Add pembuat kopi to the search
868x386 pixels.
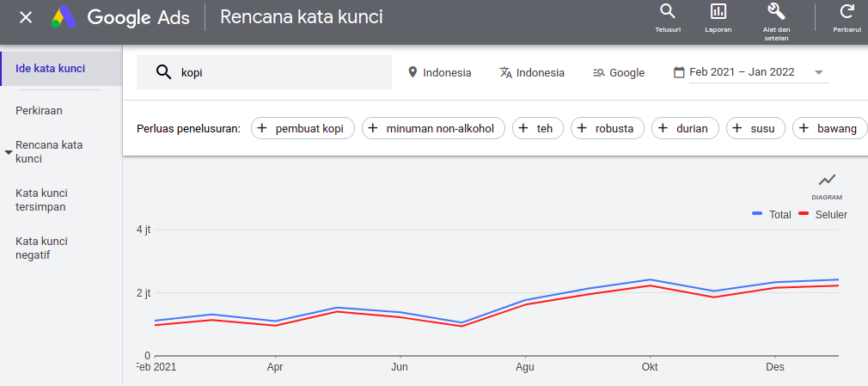303,128
